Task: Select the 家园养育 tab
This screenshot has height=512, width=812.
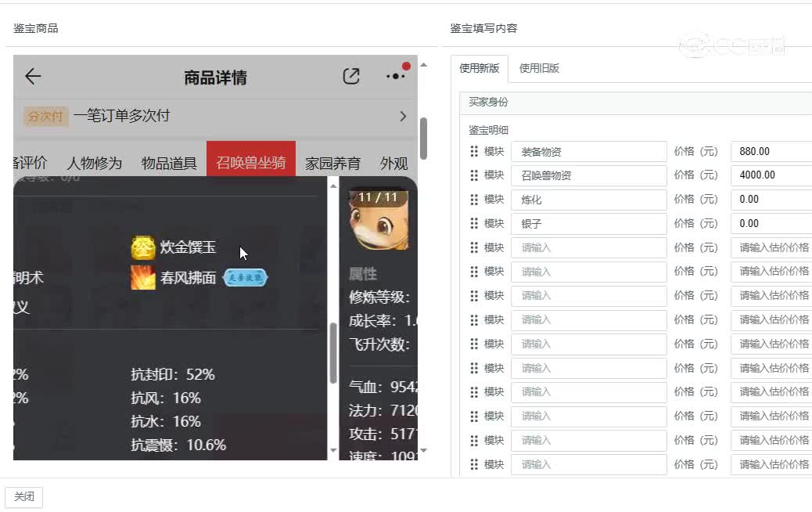Action: 333,161
